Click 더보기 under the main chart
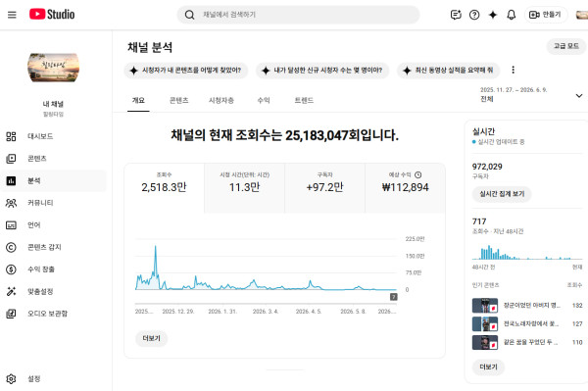 pos(152,338)
